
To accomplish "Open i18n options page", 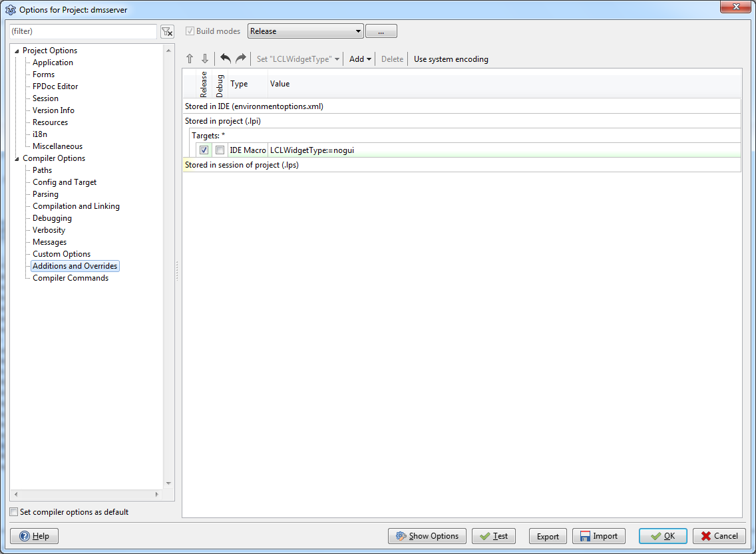I will click(39, 134).
